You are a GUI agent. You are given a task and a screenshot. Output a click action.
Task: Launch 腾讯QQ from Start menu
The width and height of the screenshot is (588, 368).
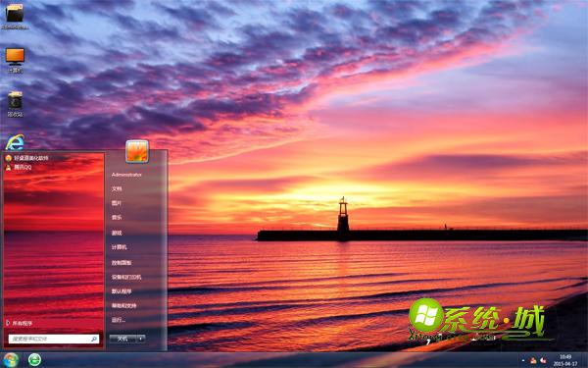[x=19, y=167]
